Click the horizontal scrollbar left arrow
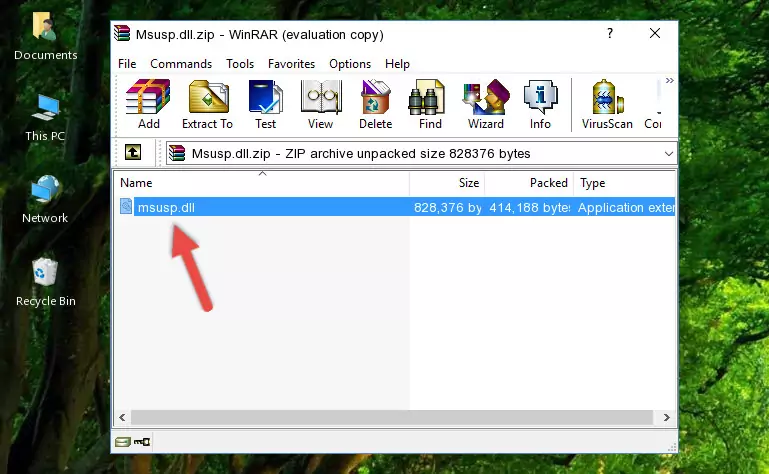 pos(123,418)
